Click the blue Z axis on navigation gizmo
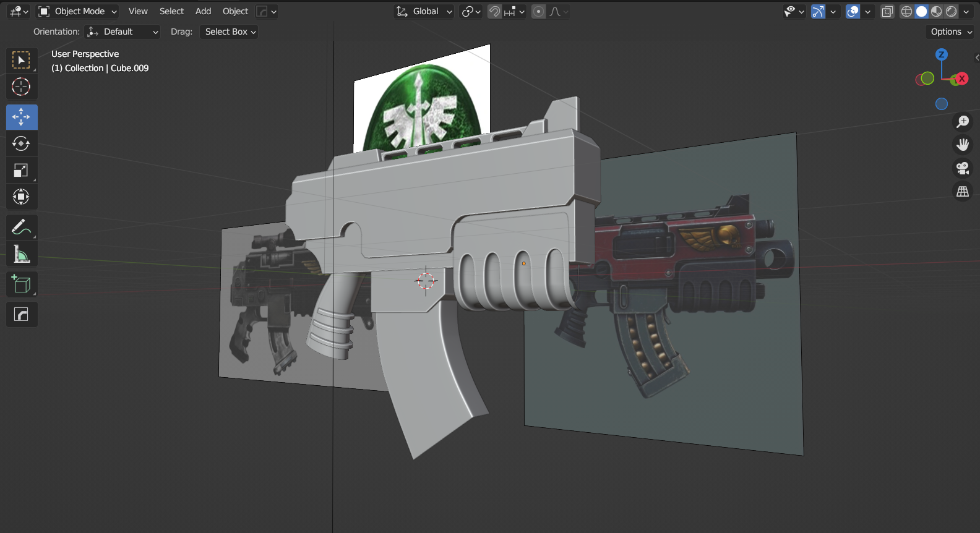Viewport: 980px width, 533px height. tap(942, 54)
